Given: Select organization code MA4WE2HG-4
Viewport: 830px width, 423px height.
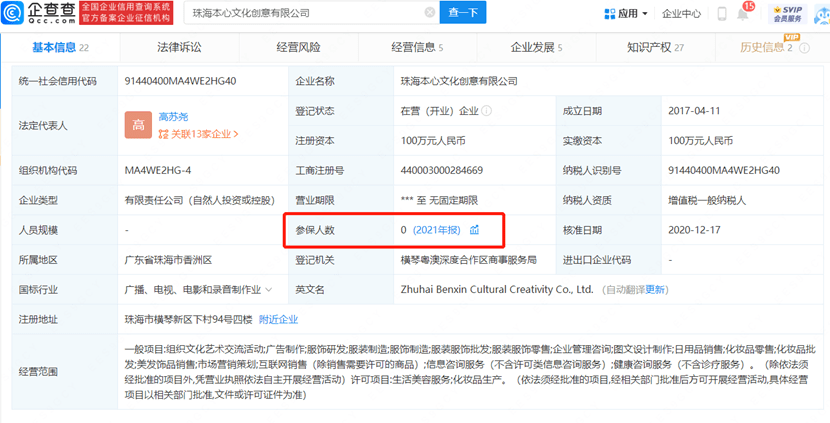Looking at the screenshot, I should pos(159,171).
